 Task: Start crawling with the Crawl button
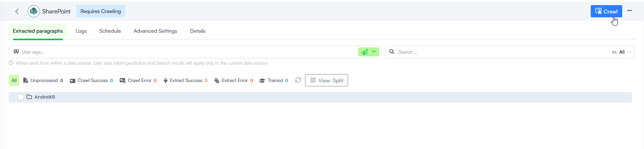tap(606, 11)
